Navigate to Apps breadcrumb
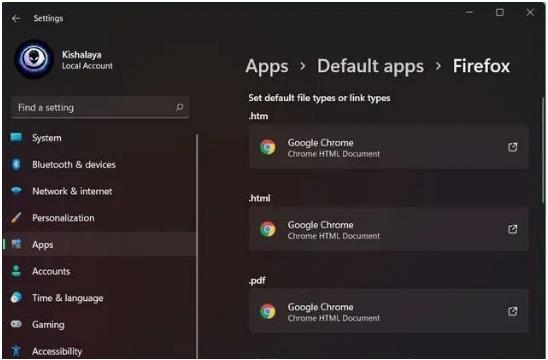 point(267,66)
